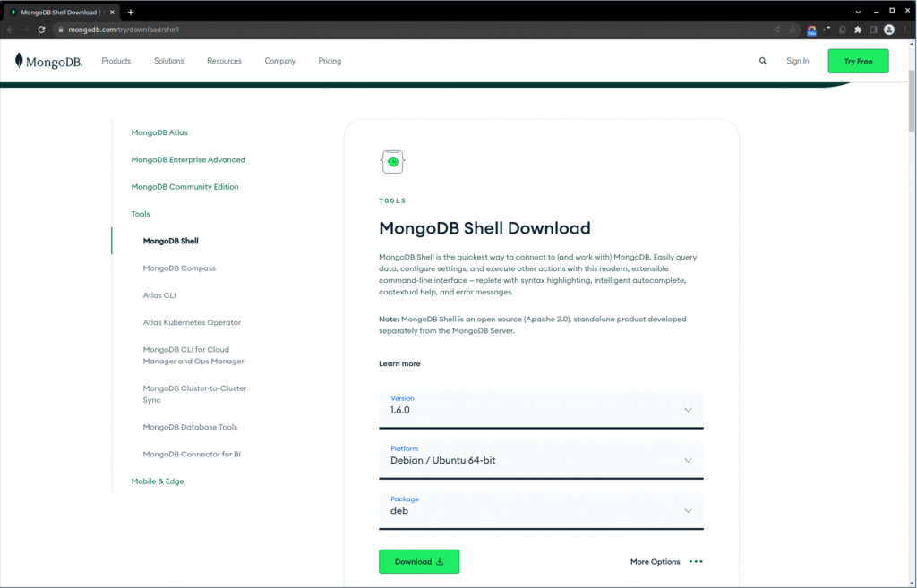This screenshot has width=917, height=588.
Task: Click the green Download button
Action: 419,562
